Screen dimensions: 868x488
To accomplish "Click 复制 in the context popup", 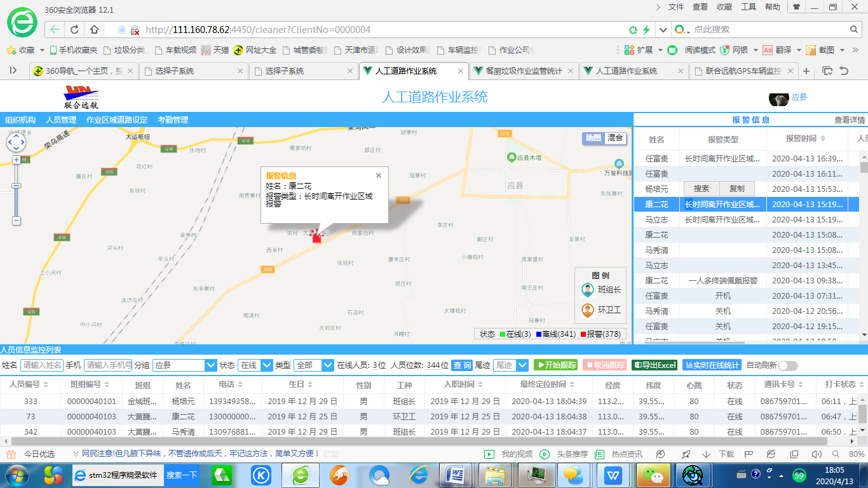I will (x=736, y=189).
